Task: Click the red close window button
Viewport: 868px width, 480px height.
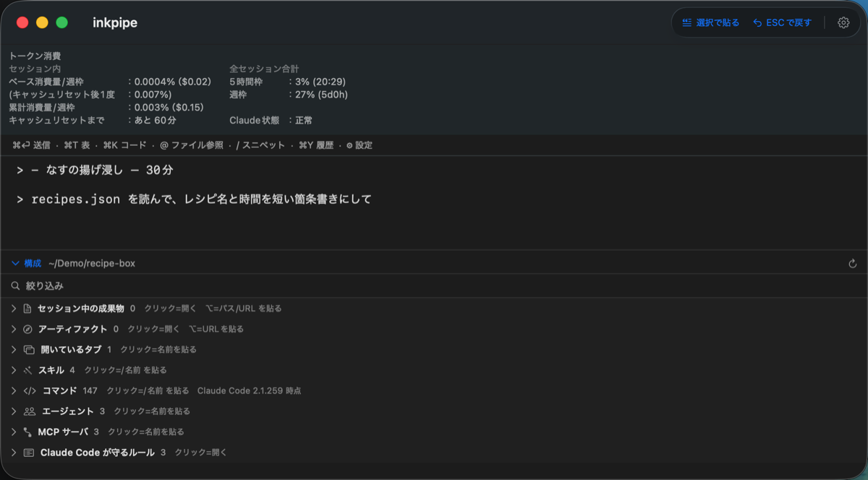Action: (22, 22)
